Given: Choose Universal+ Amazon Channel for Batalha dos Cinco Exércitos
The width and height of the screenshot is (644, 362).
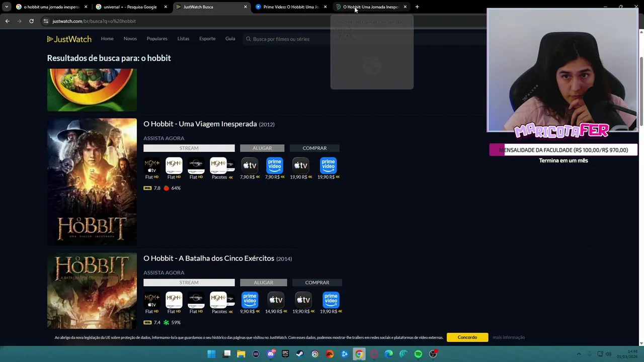Looking at the screenshot, I should click(196, 300).
